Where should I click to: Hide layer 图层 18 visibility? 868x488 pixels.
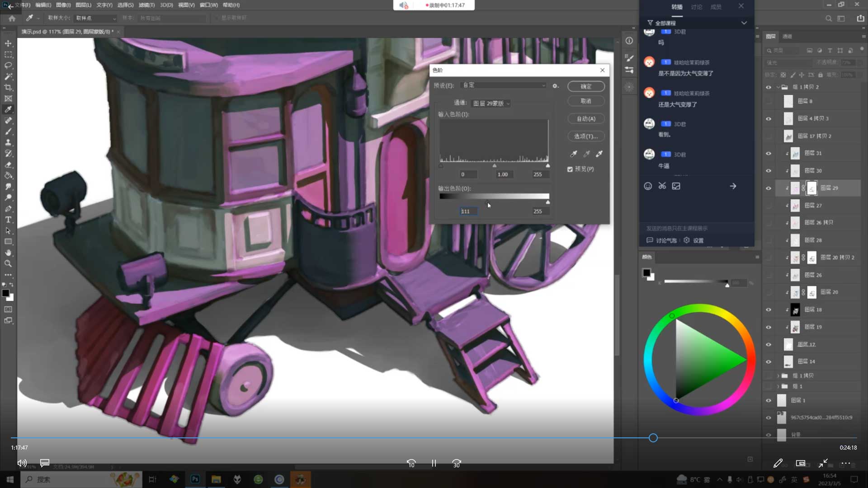point(769,310)
